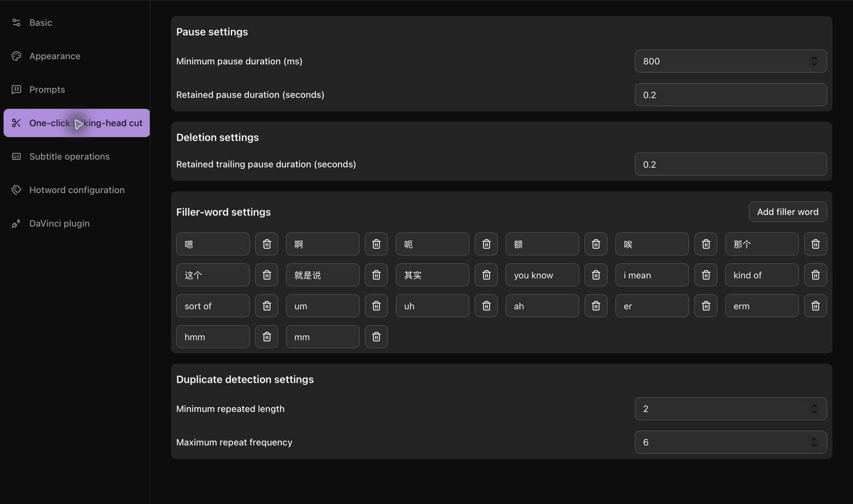Screen dimensions: 853x504
Task: Click the Deletion settings heading
Action: pos(218,137)
